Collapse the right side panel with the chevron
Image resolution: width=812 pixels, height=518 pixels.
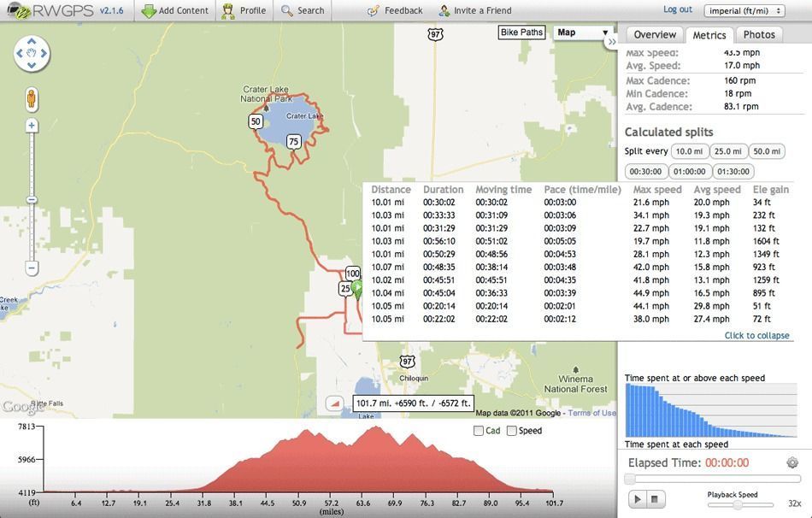pos(612,41)
